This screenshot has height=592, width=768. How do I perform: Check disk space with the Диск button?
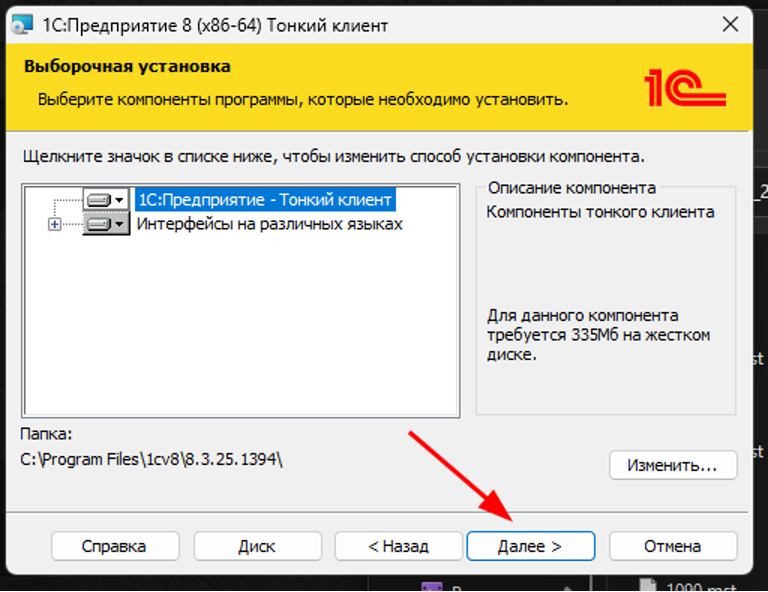(x=257, y=546)
